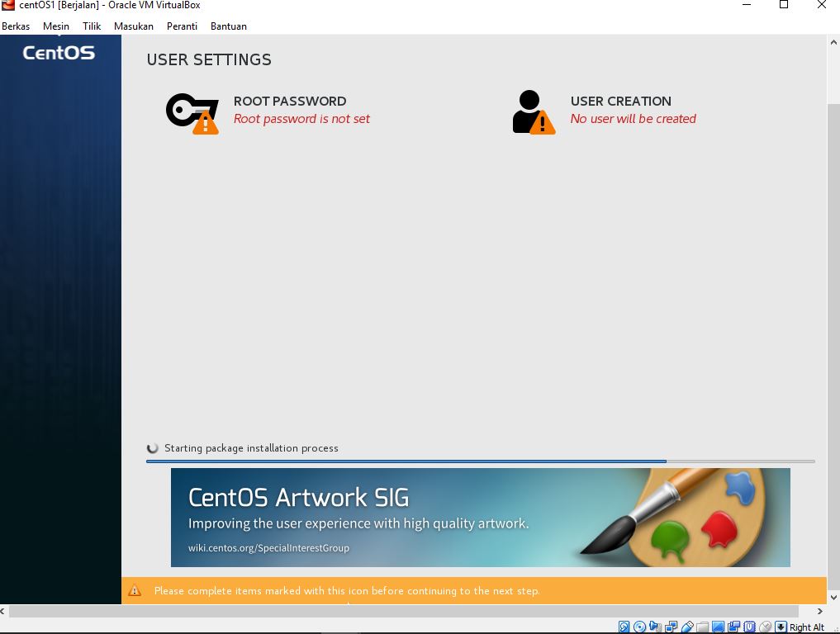Open the Tilik menu
The height and width of the screenshot is (634, 840).
(92, 26)
